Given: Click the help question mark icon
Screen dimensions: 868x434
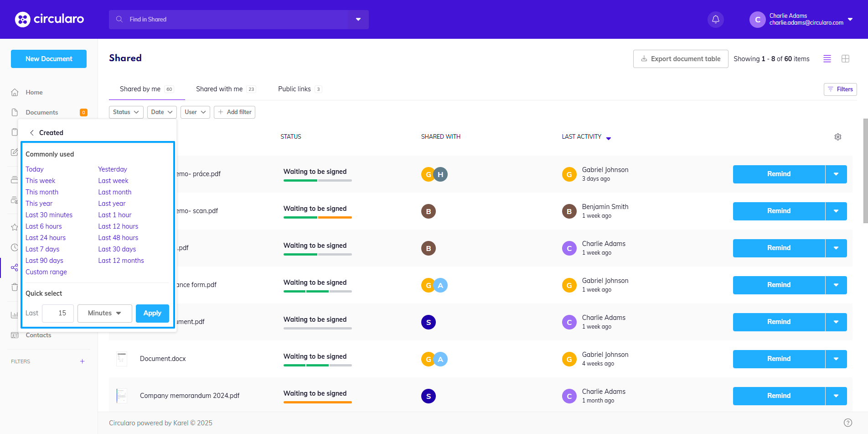Looking at the screenshot, I should (x=847, y=423).
